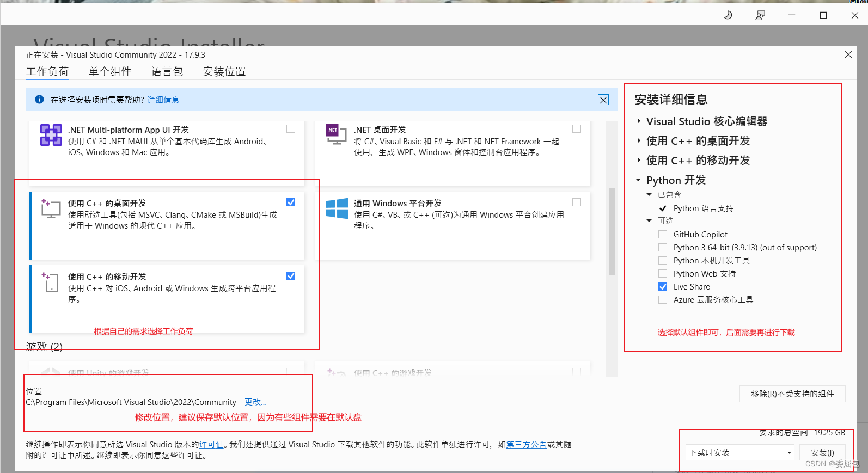The height and width of the screenshot is (473, 868).
Task: Click 移除(R)不受支持的组件 button
Action: click(792, 394)
